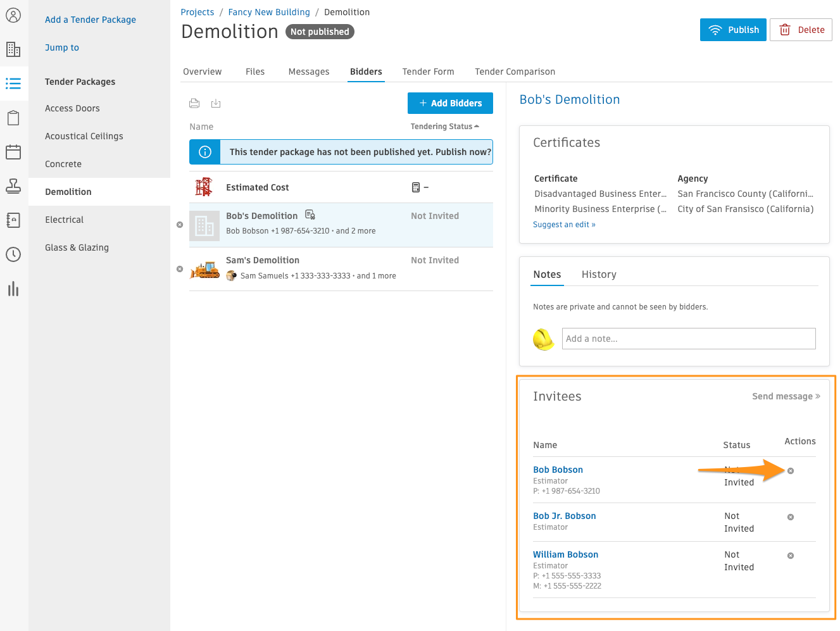Print the bidders list

(194, 103)
